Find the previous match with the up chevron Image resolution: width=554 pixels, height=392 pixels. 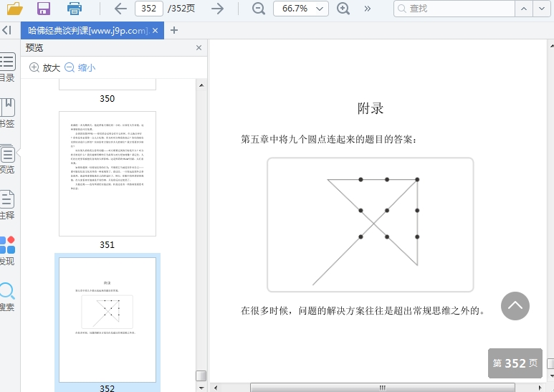click(x=524, y=9)
